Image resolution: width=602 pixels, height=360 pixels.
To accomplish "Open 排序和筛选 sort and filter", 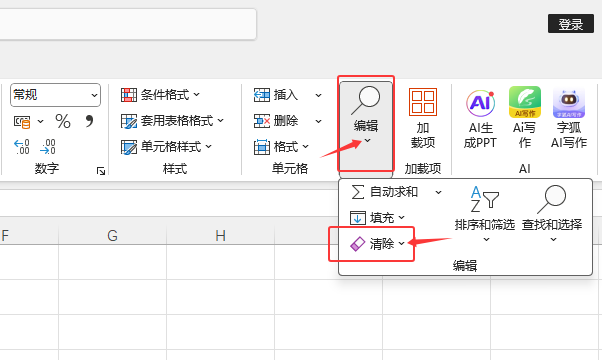I will [x=485, y=214].
